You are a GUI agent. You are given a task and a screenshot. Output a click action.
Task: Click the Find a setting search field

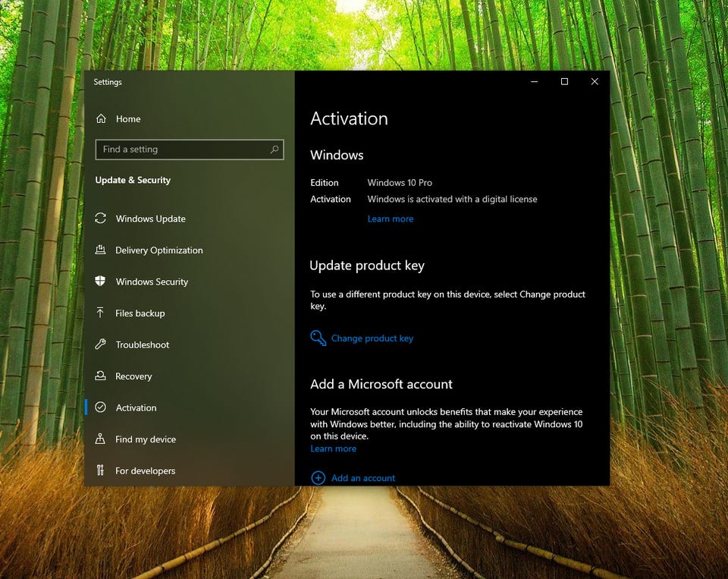tap(182, 149)
